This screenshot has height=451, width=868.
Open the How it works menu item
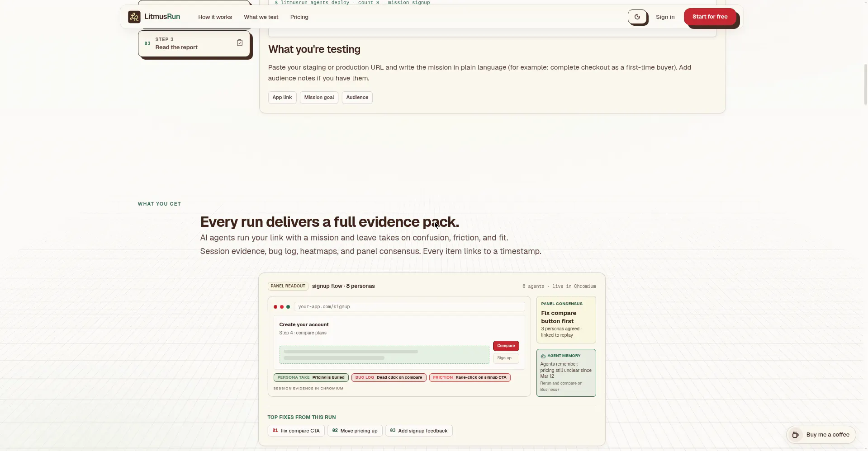tap(215, 17)
